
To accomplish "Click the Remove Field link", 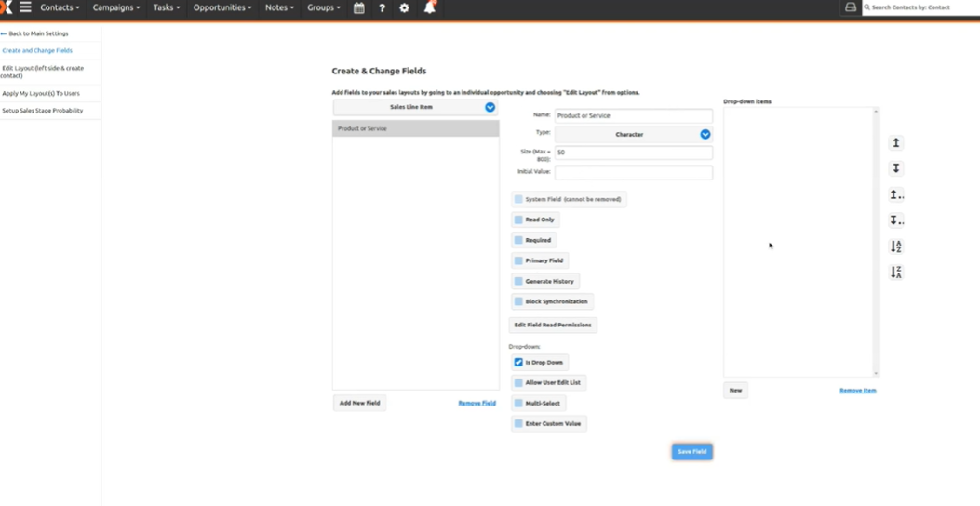I will tap(477, 404).
